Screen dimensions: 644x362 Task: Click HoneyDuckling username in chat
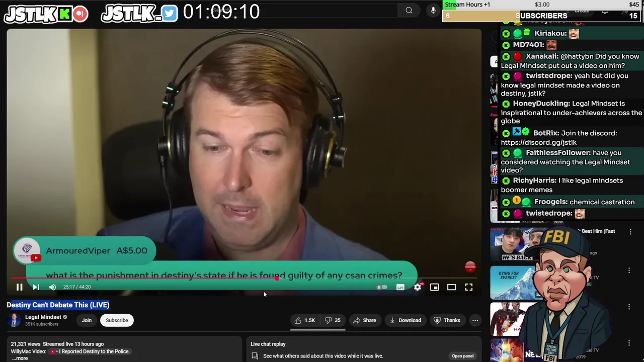(x=541, y=104)
